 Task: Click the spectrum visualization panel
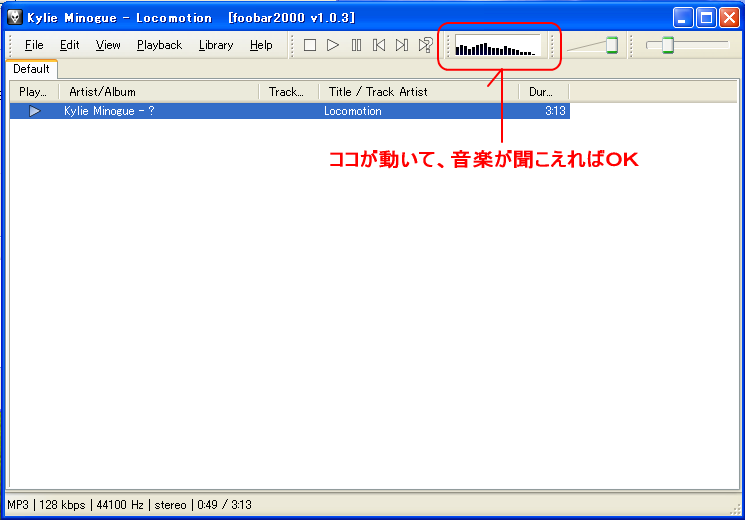(497, 46)
